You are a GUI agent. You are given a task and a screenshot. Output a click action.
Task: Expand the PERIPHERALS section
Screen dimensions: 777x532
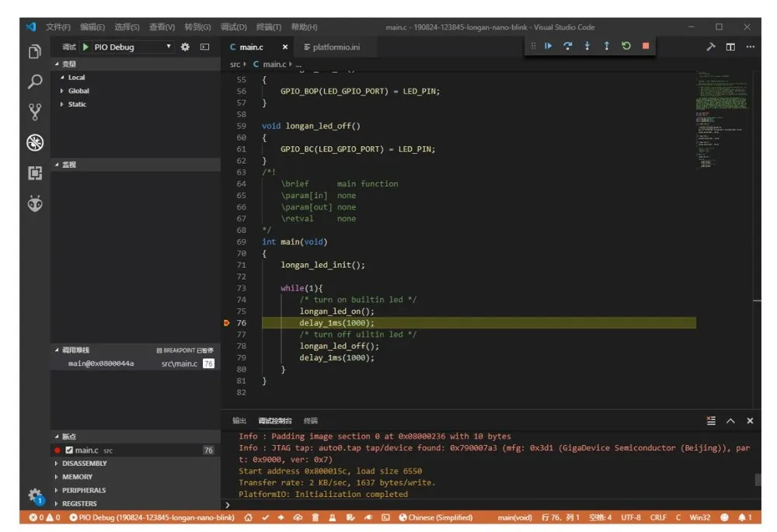pos(83,490)
